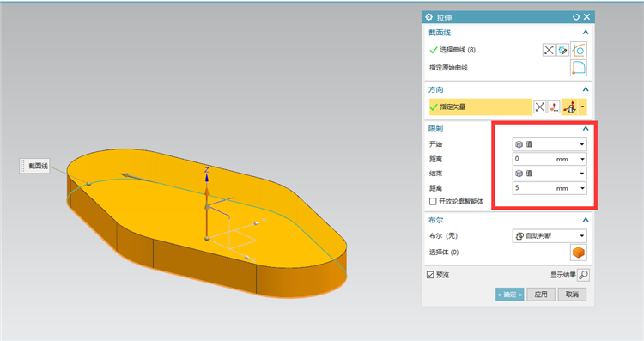Click the 确定 button to confirm the extrude
Viewport: 644px width, 341px height.
(510, 294)
